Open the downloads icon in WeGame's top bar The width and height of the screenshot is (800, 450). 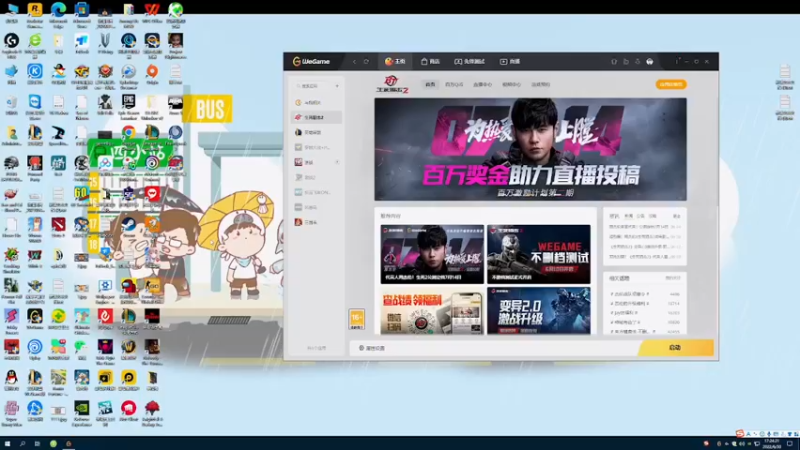(x=637, y=61)
